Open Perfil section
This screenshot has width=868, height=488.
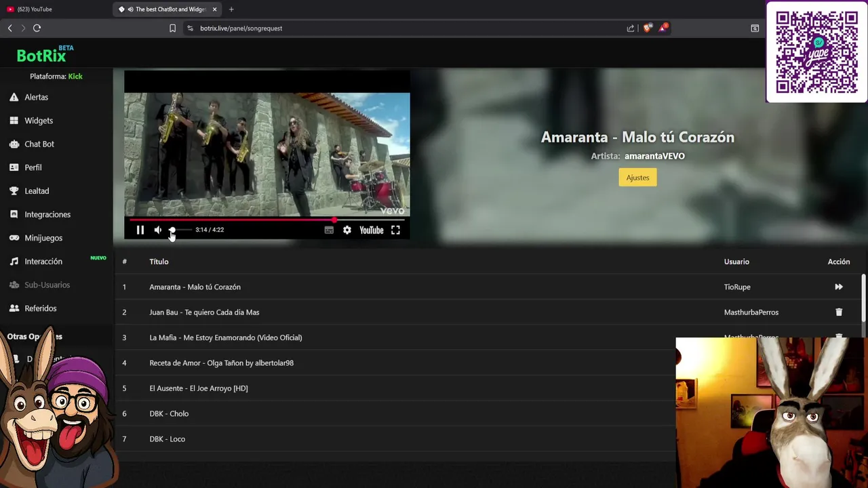33,167
